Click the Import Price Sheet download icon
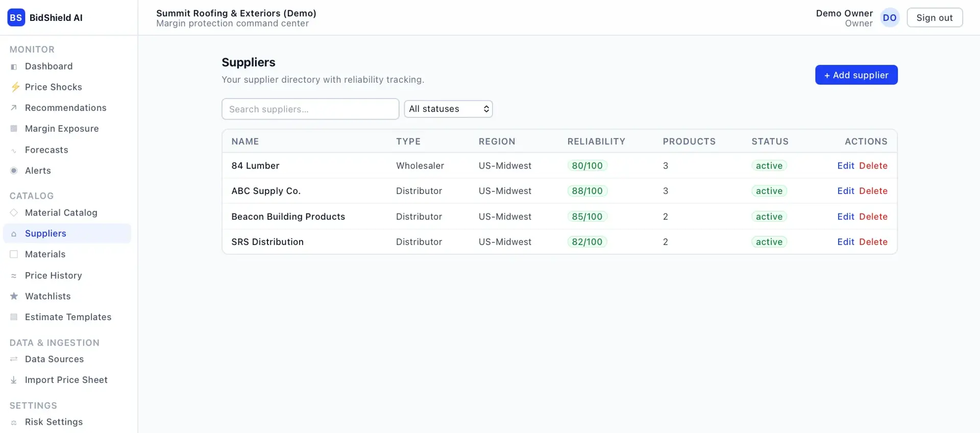 pos(14,380)
